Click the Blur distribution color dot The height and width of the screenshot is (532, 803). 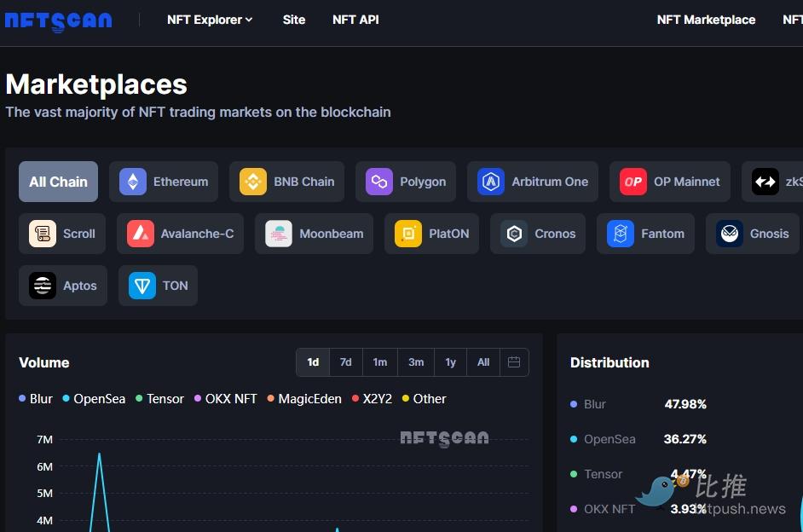(x=574, y=404)
